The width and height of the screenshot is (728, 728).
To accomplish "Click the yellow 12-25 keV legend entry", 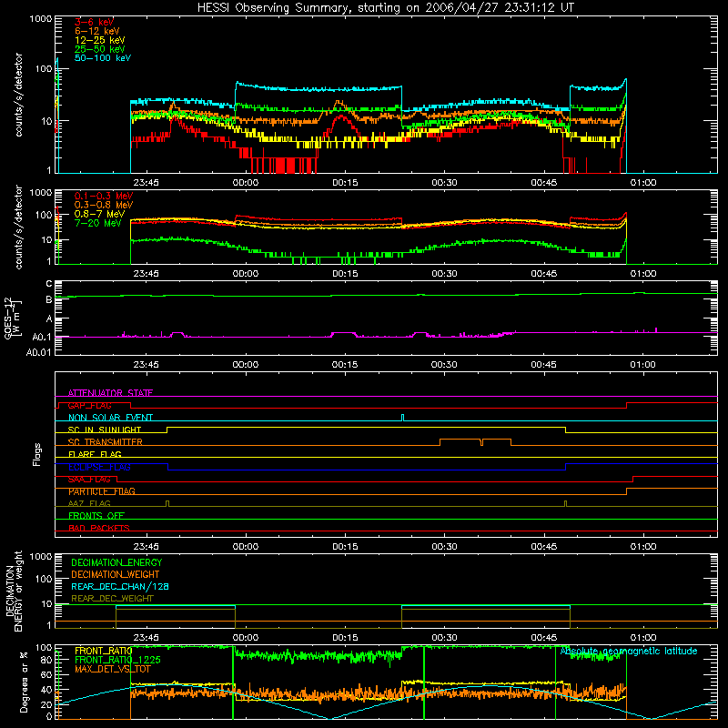I will [x=100, y=40].
